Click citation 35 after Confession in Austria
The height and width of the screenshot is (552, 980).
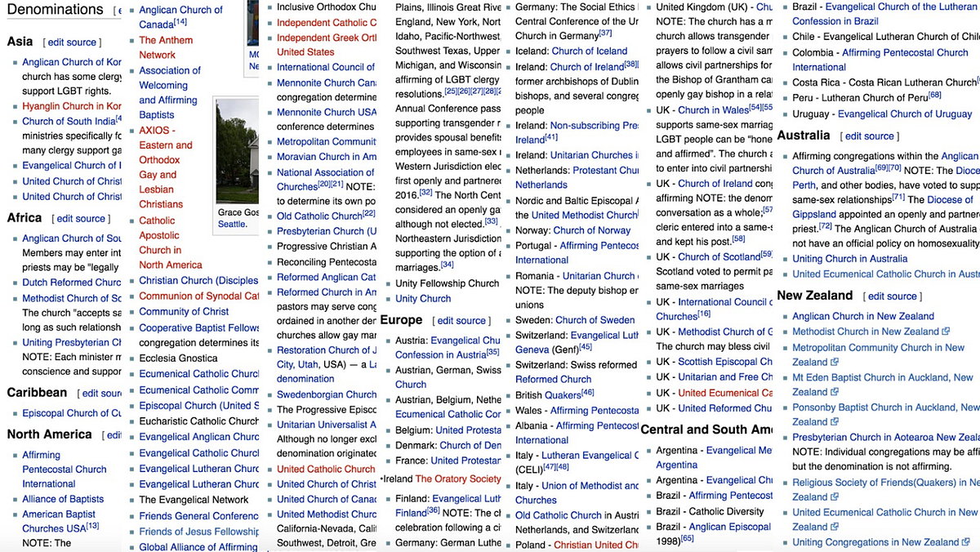492,352
